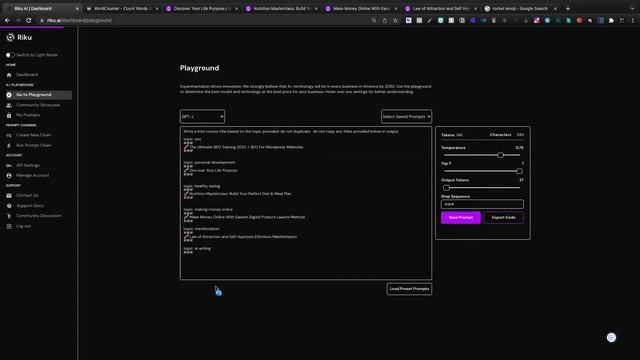
Task: Click the address bar URL
Action: [79, 20]
